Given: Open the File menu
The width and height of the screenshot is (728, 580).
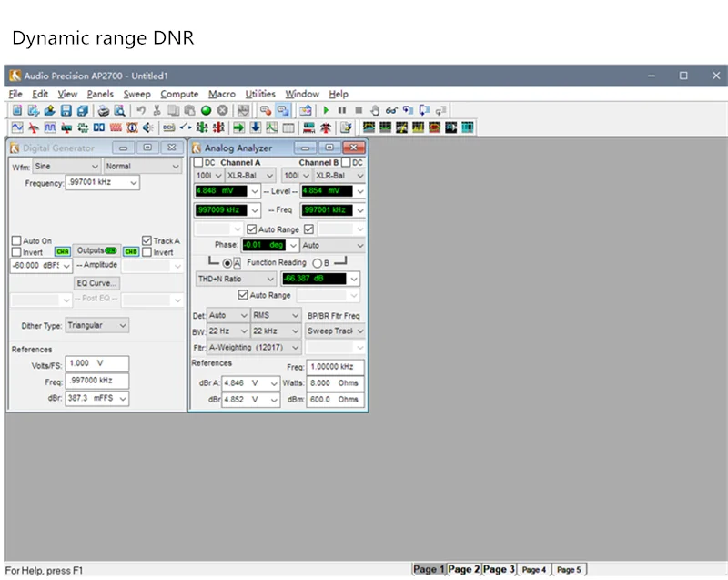Looking at the screenshot, I should [x=15, y=94].
